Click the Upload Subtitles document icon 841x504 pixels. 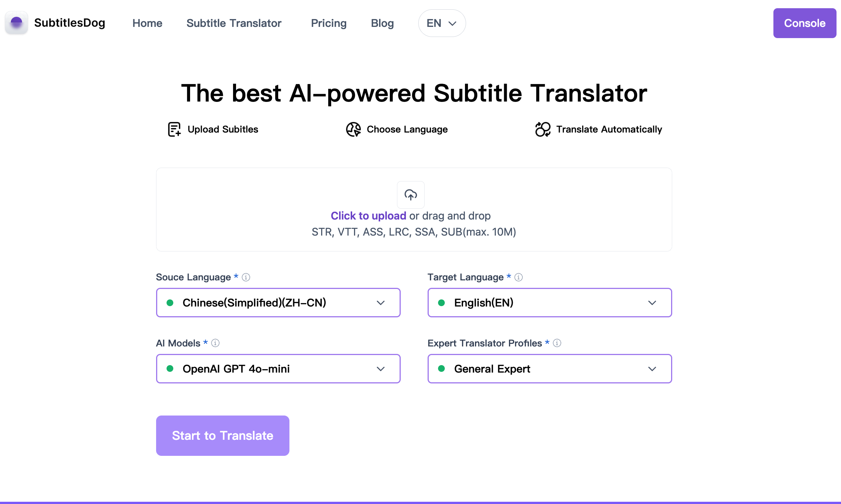click(174, 130)
